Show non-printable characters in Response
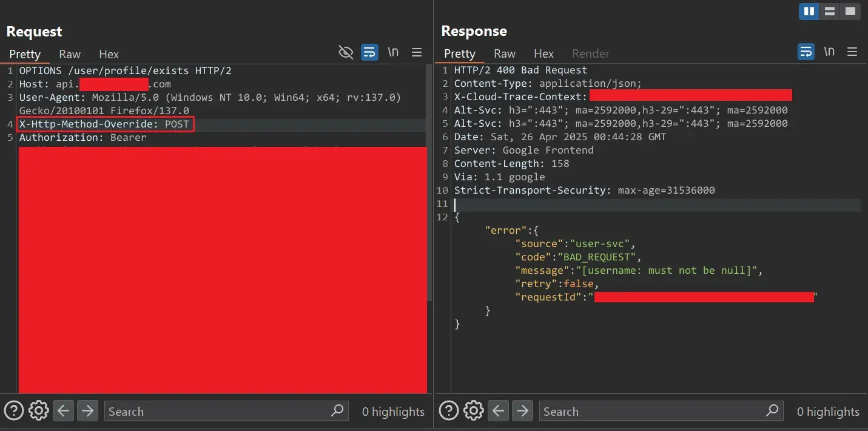The height and width of the screenshot is (431, 868). (829, 53)
